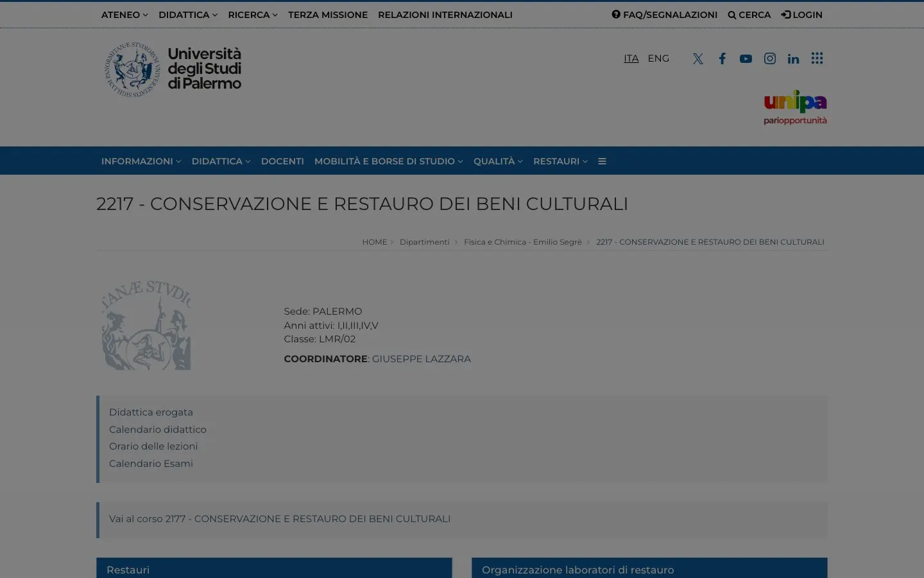This screenshot has width=924, height=578.
Task: Click the Università degli Studi di Palermo logo
Action: click(173, 69)
